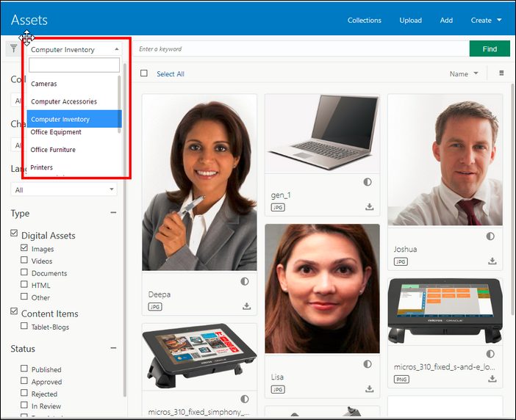The height and width of the screenshot is (420, 516).
Task: Click status icon on micros_310_fixed_s-and-e card
Action: point(490,354)
